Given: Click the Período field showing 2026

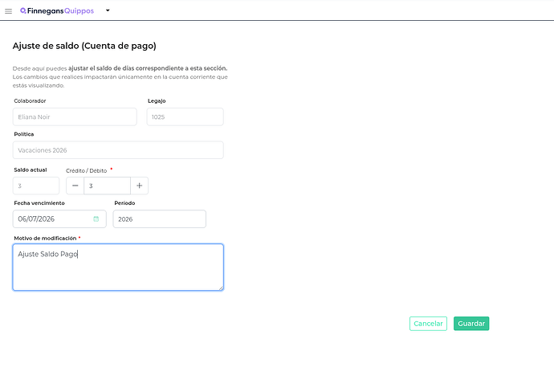Looking at the screenshot, I should point(159,218).
